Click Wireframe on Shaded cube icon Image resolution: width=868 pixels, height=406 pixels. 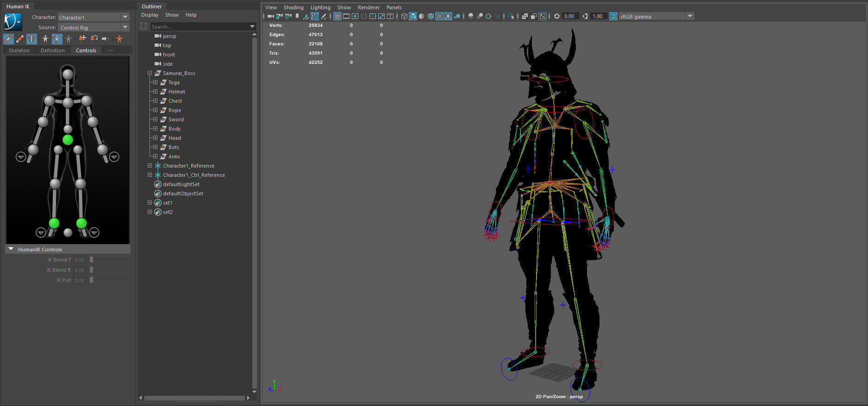point(431,16)
